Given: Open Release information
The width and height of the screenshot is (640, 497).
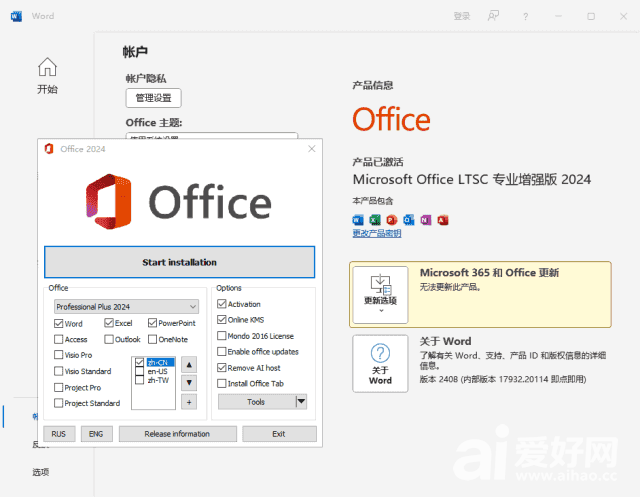Looking at the screenshot, I should click(x=178, y=434).
